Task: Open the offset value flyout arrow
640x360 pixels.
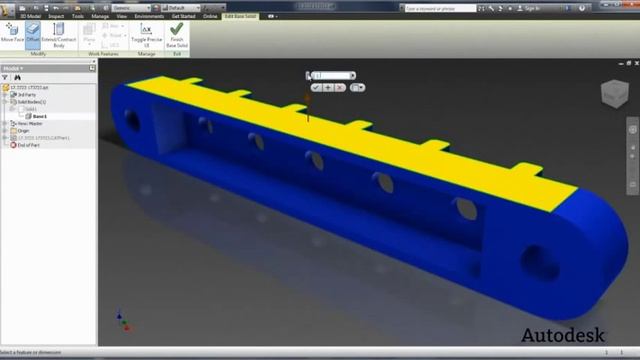Action: pos(353,76)
